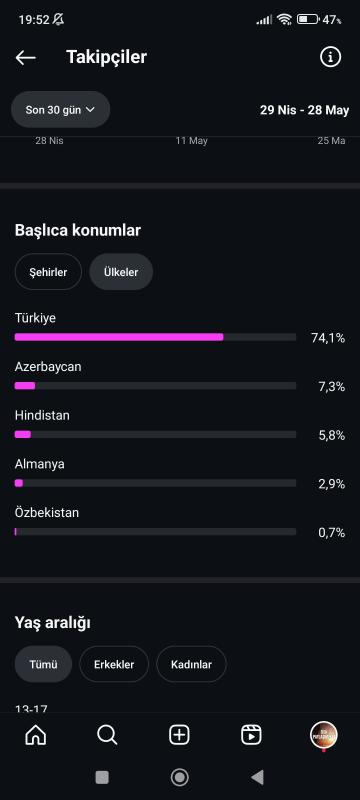Open profile avatar in bottom navigation
Image resolution: width=360 pixels, height=800 pixels.
coord(323,735)
